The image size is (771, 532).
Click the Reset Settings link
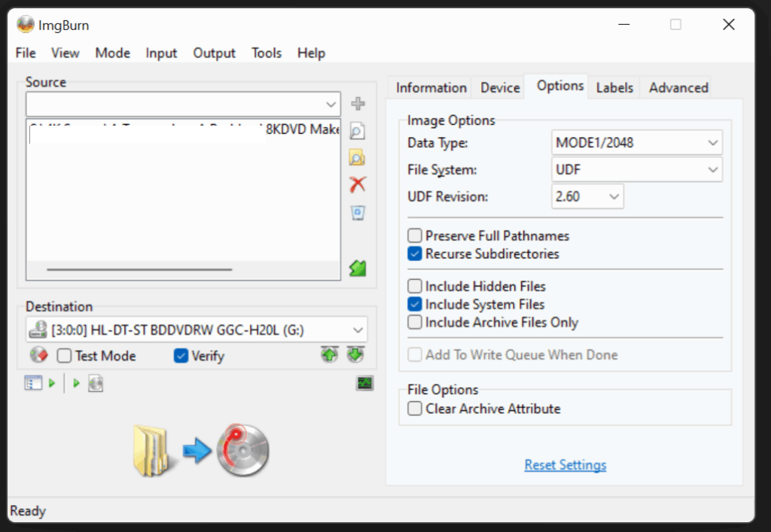[x=565, y=465]
